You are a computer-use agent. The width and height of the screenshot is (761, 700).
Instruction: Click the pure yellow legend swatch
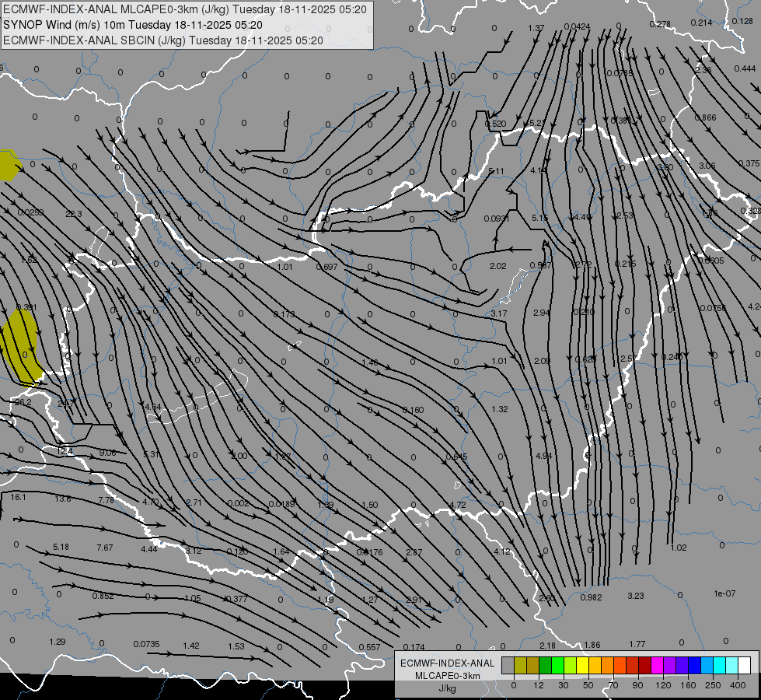[582, 665]
